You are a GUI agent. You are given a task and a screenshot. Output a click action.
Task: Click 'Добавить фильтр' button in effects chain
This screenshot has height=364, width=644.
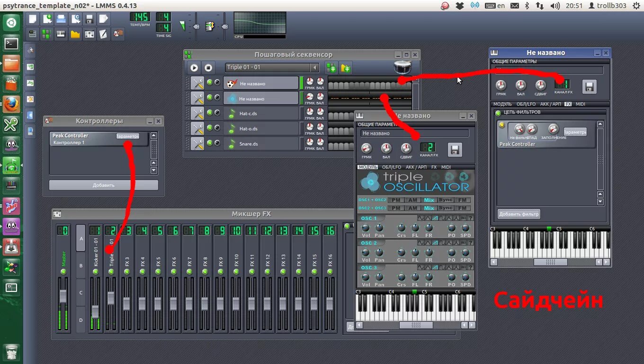[519, 214]
